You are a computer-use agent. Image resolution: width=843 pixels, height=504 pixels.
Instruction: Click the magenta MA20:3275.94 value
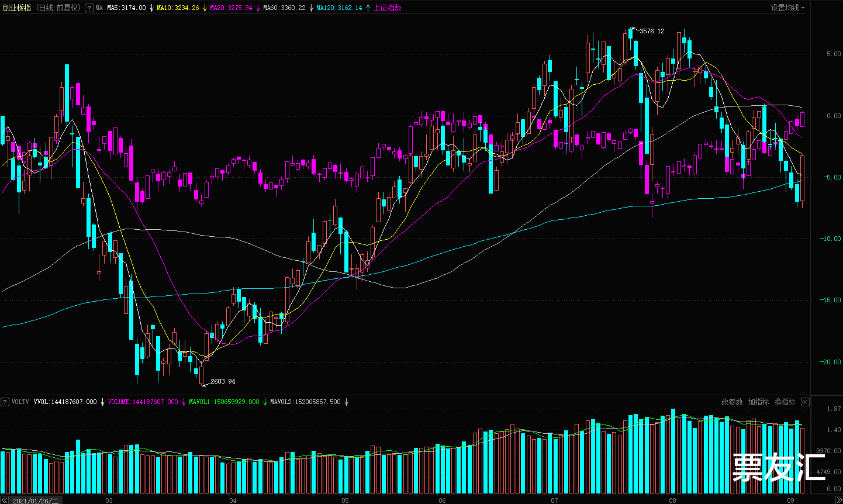pyautogui.click(x=231, y=8)
